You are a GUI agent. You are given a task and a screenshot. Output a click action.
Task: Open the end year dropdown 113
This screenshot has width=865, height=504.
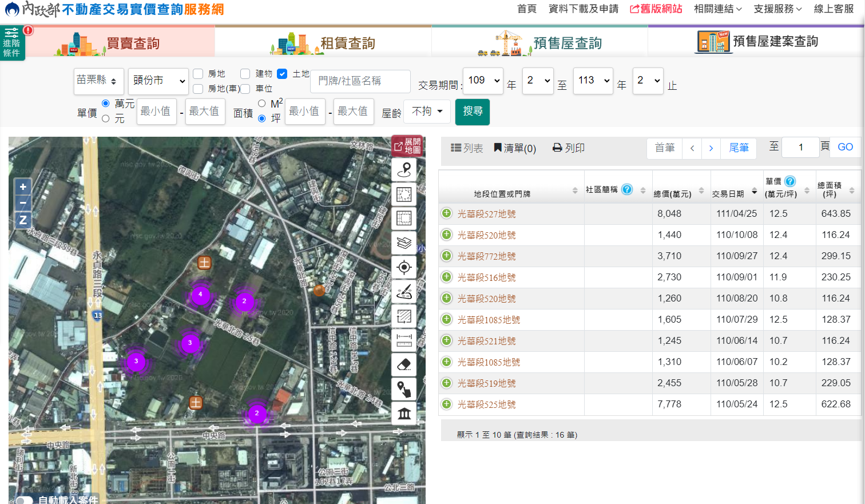click(x=593, y=81)
